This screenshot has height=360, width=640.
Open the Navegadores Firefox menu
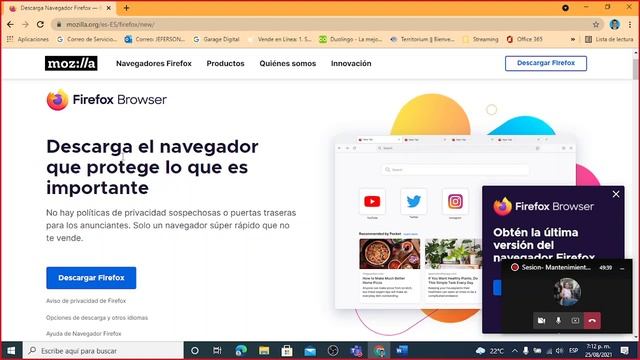point(153,63)
